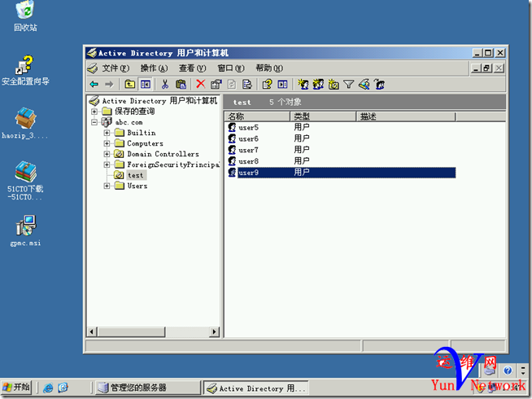Click the Help question mark toolbar icon
532x399 pixels.
(x=267, y=84)
